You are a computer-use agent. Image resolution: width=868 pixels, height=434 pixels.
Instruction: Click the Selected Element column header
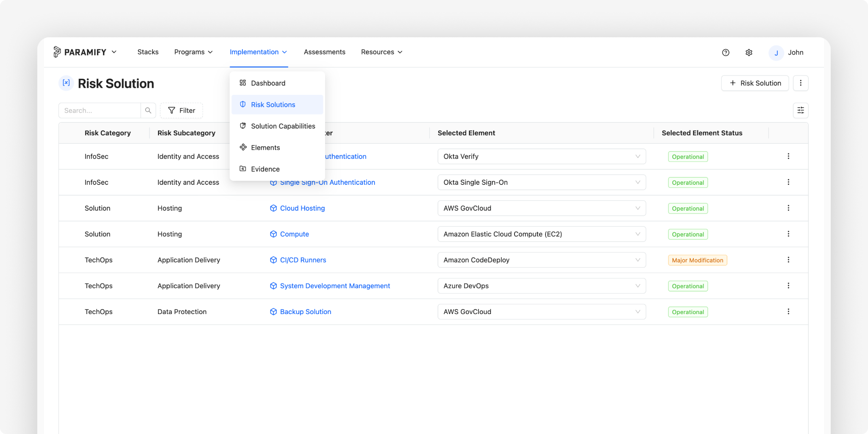point(466,133)
